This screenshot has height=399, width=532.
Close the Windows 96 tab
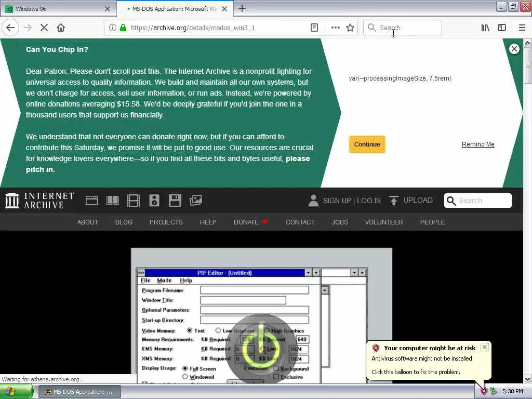(108, 9)
